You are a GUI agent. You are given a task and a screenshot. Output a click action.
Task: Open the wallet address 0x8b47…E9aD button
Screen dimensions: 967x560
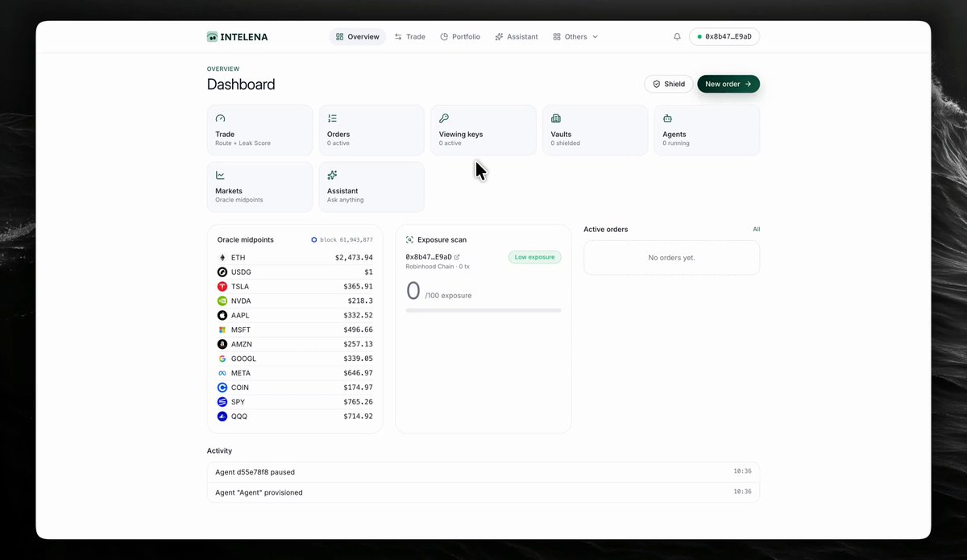(x=724, y=37)
